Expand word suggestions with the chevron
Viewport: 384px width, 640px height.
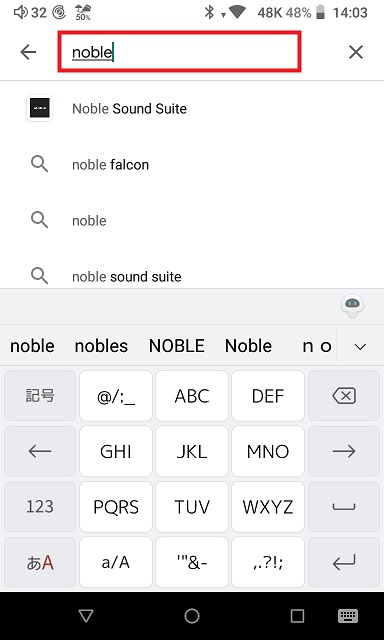click(x=360, y=347)
